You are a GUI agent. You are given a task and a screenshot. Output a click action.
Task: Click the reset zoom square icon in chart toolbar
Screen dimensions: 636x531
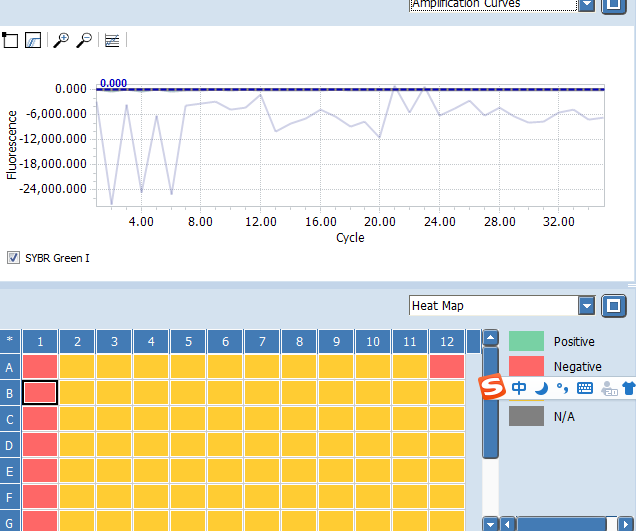pyautogui.click(x=10, y=40)
